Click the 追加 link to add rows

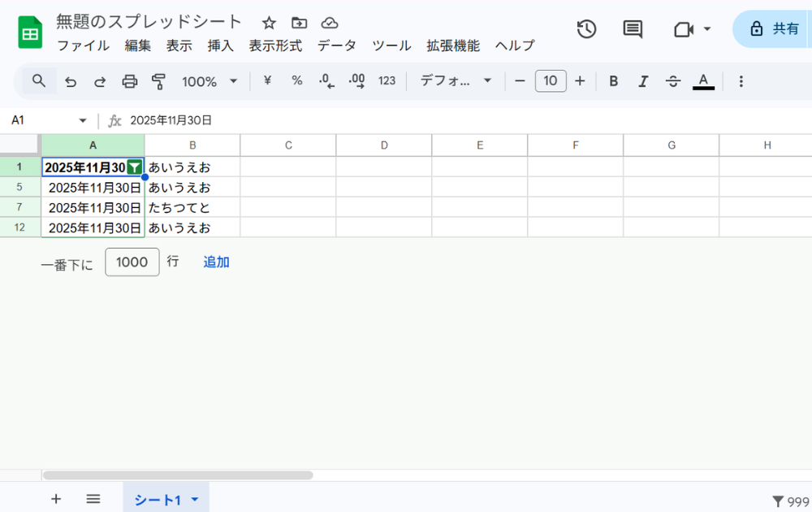216,262
